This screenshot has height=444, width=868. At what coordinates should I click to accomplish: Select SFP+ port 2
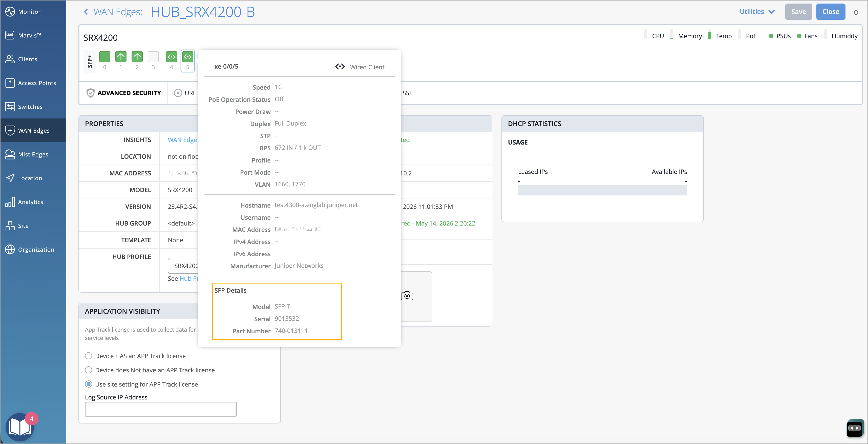point(137,57)
